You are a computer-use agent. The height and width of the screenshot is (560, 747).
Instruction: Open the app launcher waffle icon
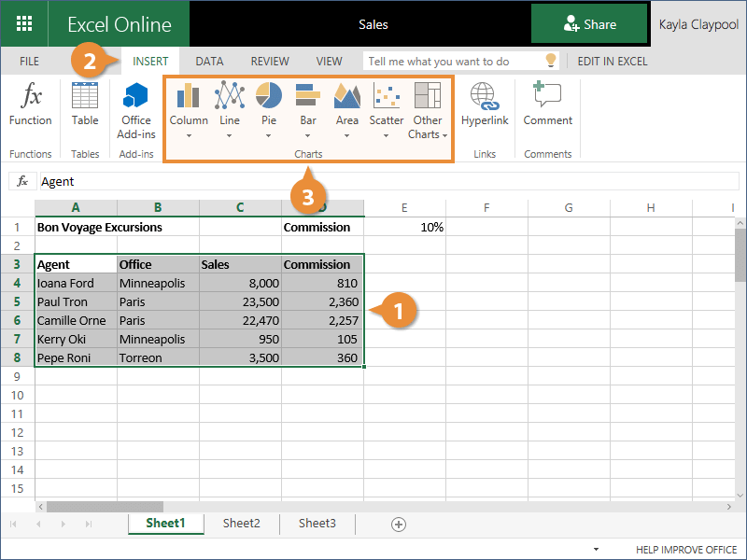[23, 24]
